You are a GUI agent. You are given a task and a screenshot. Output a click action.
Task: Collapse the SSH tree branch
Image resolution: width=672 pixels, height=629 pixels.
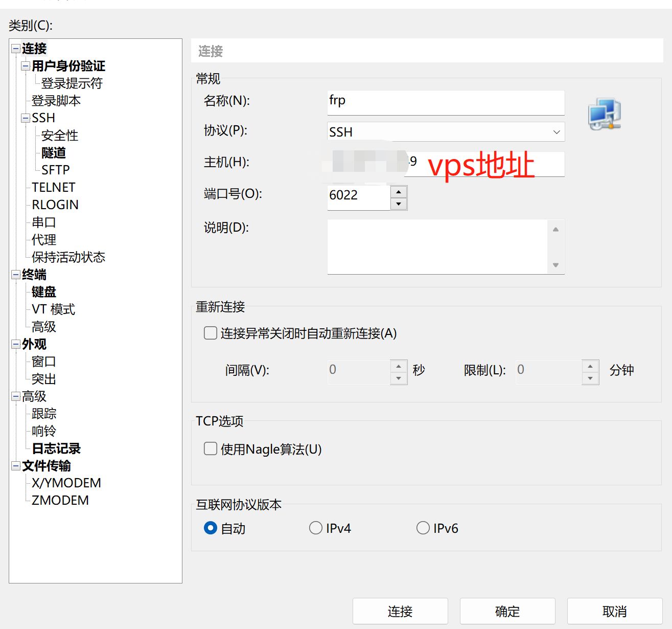tap(25, 118)
